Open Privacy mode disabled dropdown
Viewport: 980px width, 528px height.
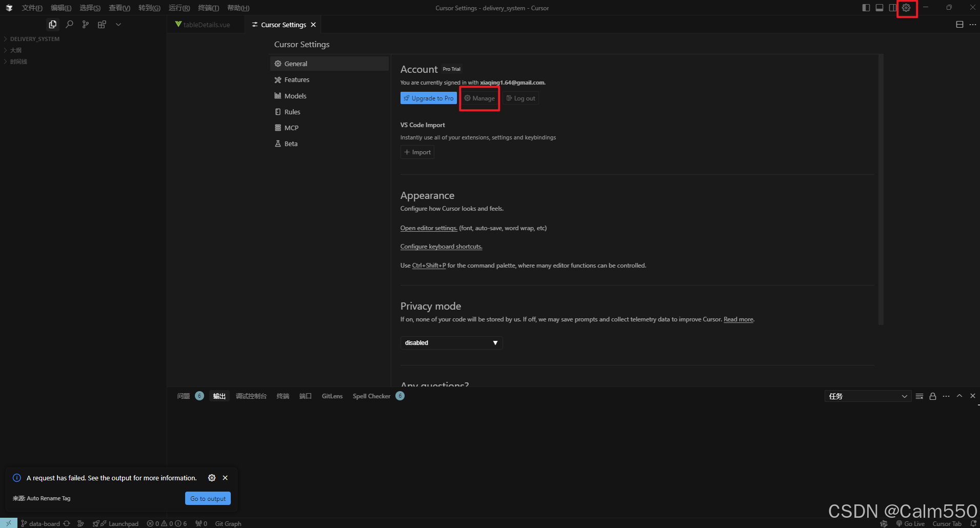[451, 342]
